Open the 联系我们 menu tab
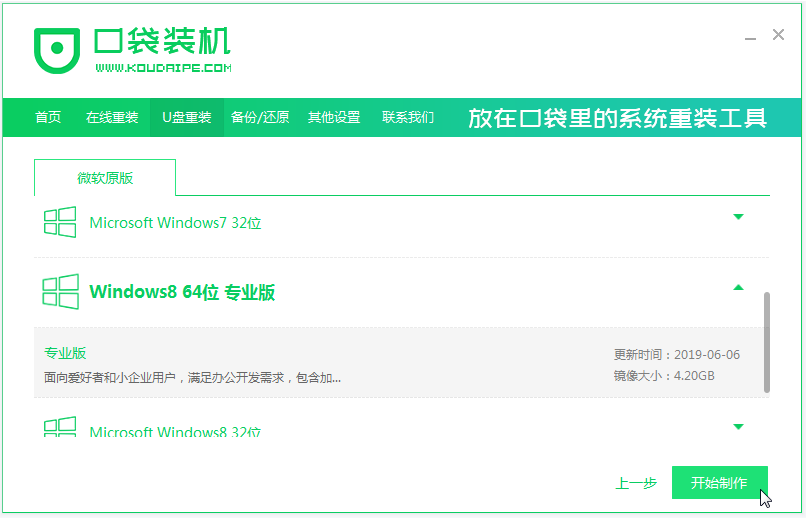Screen dimensions: 806x518 tap(408, 117)
